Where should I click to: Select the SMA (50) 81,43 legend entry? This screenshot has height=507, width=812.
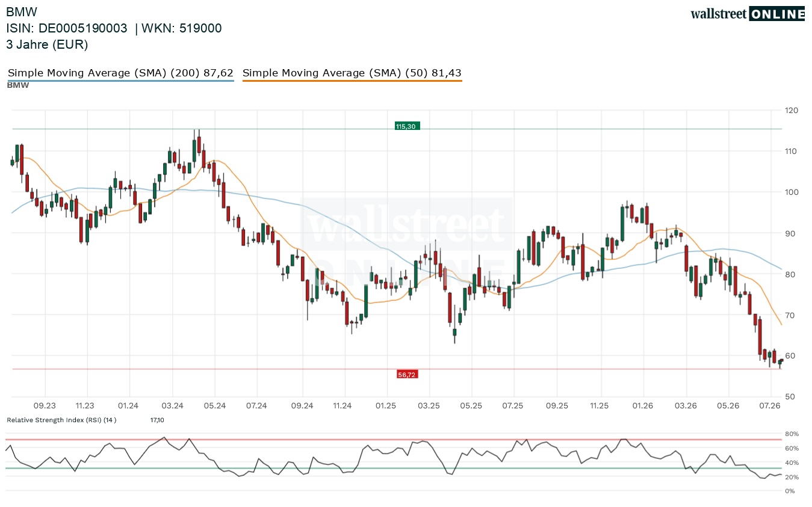[x=352, y=73]
